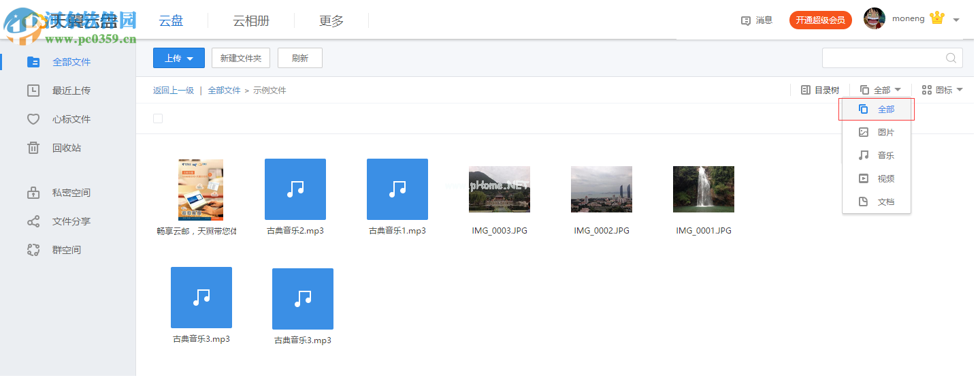The image size is (980, 382).
Task: Toggle the select-all checkbox
Action: [158, 118]
